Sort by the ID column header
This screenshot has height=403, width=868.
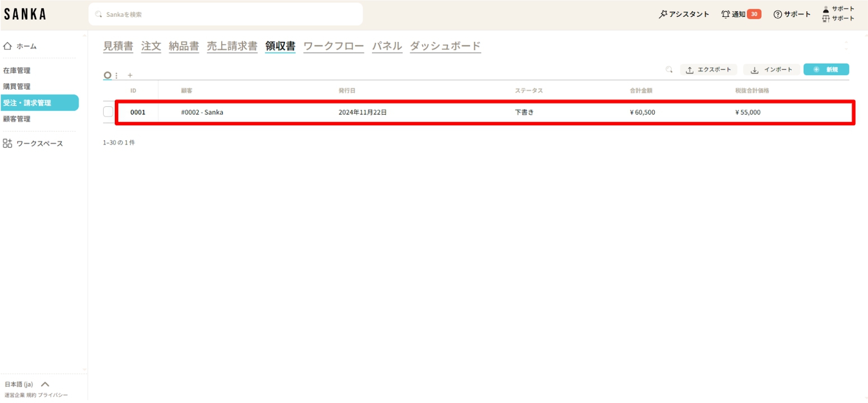coord(133,91)
